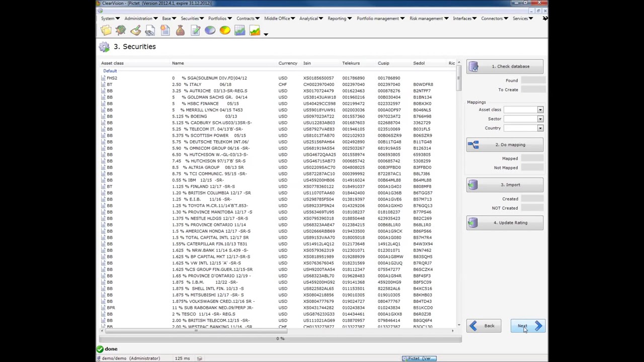Image resolution: width=644 pixels, height=362 pixels.
Task: Open the Services menu dropdown
Action: [523, 19]
